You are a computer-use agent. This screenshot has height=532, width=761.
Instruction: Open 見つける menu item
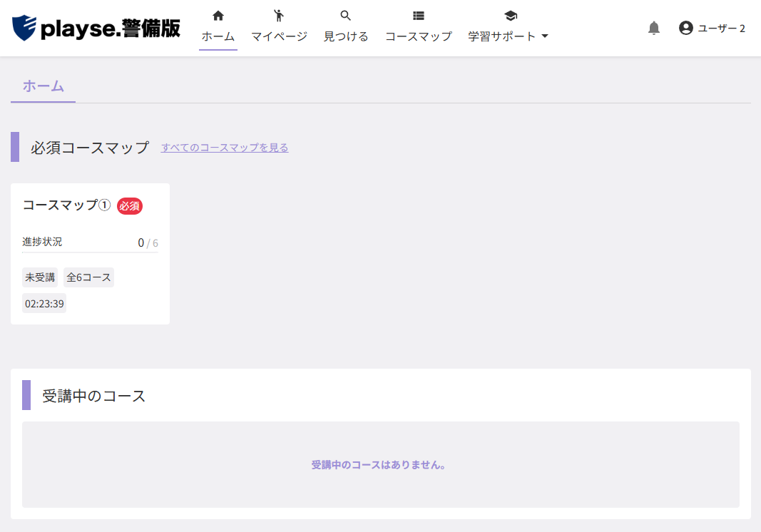pyautogui.click(x=346, y=36)
